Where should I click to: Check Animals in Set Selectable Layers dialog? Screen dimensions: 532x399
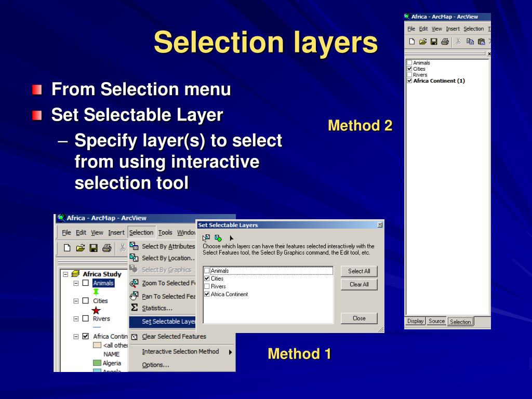pyautogui.click(x=207, y=271)
